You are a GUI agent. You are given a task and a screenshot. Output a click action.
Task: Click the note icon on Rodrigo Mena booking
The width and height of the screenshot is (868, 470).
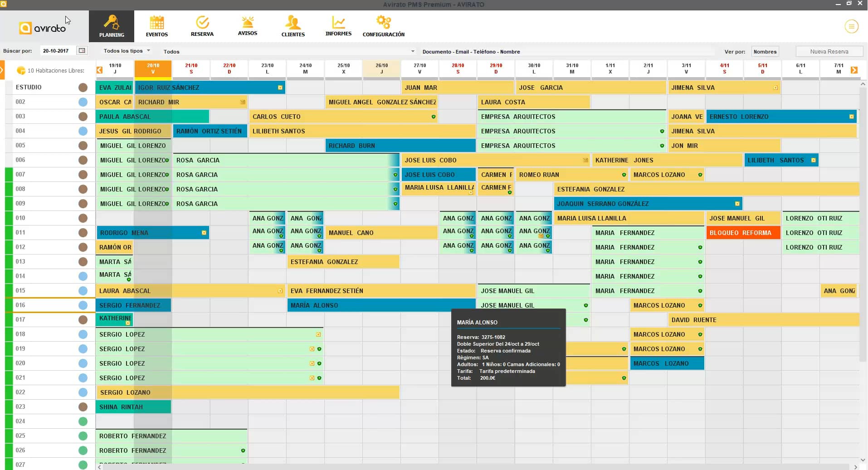tap(204, 233)
